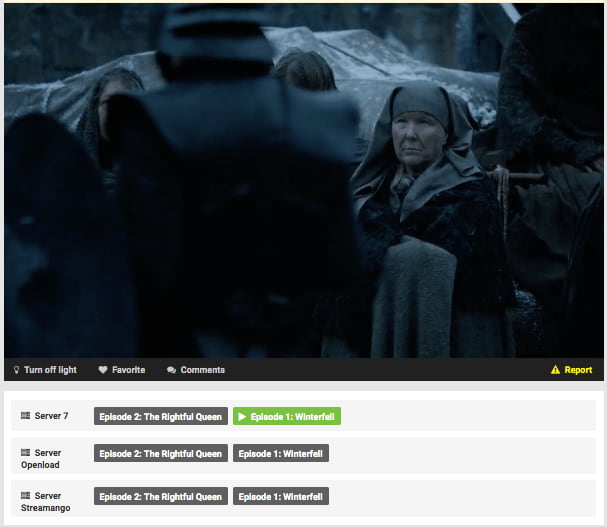Click the play icon on green Winterfell button
The image size is (607, 527).
[x=242, y=416]
